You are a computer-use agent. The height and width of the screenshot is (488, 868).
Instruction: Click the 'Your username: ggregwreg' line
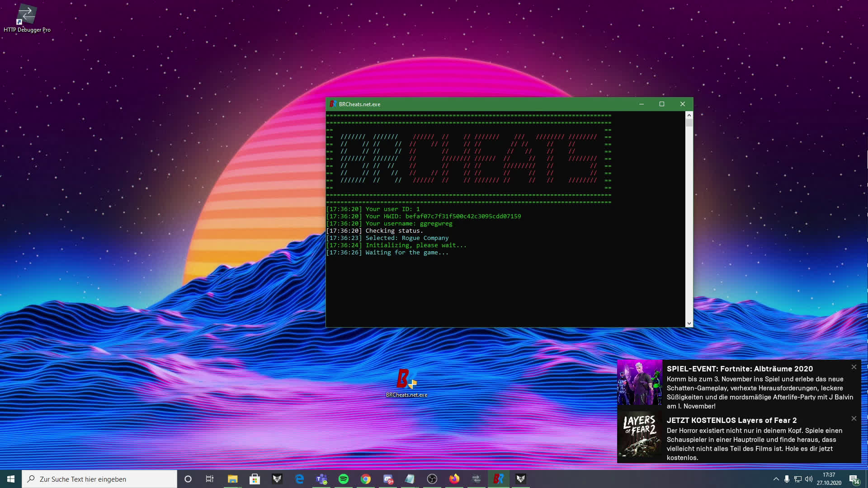click(x=389, y=224)
